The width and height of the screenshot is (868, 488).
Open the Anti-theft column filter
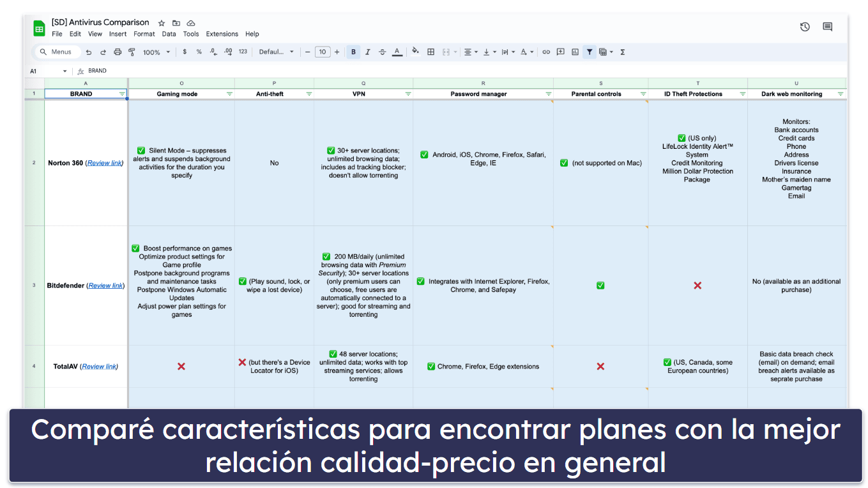pyautogui.click(x=309, y=94)
